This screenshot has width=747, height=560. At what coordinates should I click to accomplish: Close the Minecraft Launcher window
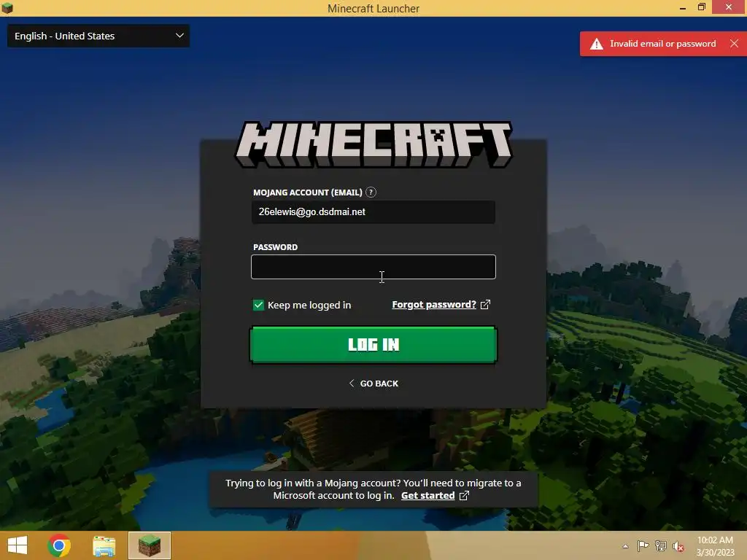(729, 7)
